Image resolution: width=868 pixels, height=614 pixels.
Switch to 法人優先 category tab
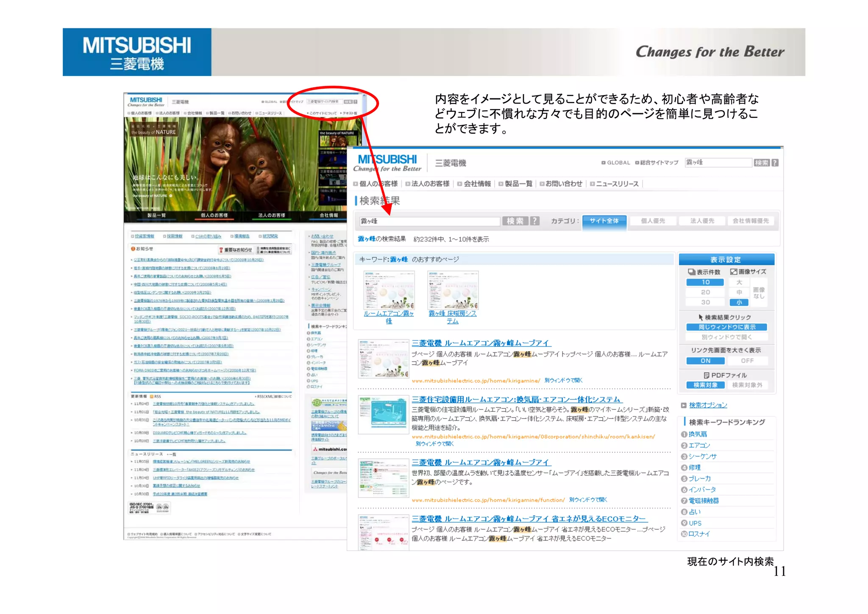pos(702,221)
